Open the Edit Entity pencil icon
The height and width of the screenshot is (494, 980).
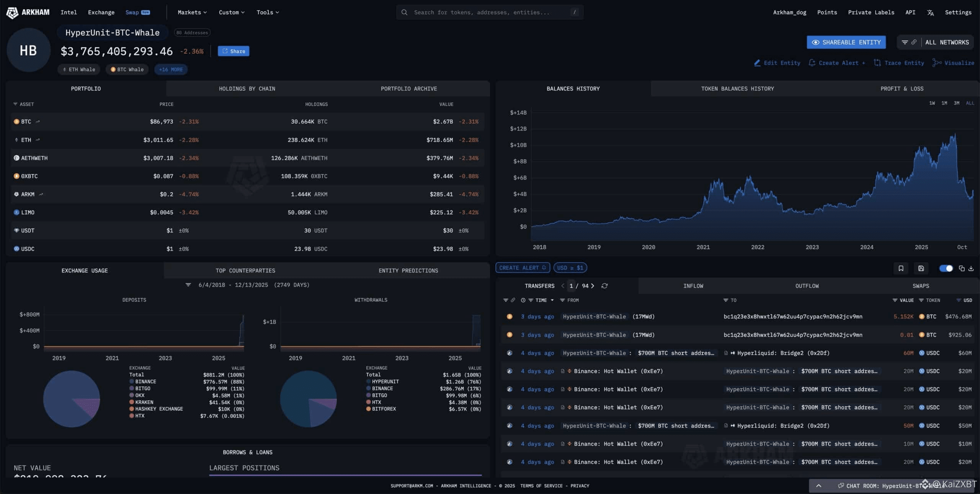(757, 63)
